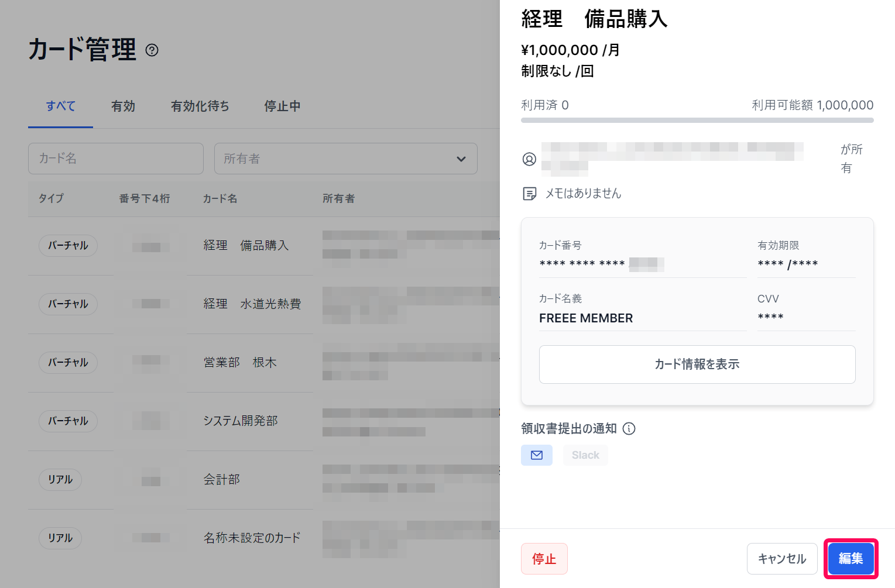Switch to the 有効化待ち tab
Screen dimensions: 895x588
coord(200,106)
